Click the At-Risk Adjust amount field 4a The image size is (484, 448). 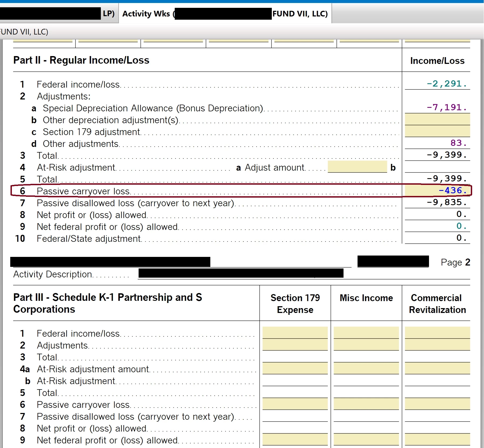pyautogui.click(x=357, y=167)
